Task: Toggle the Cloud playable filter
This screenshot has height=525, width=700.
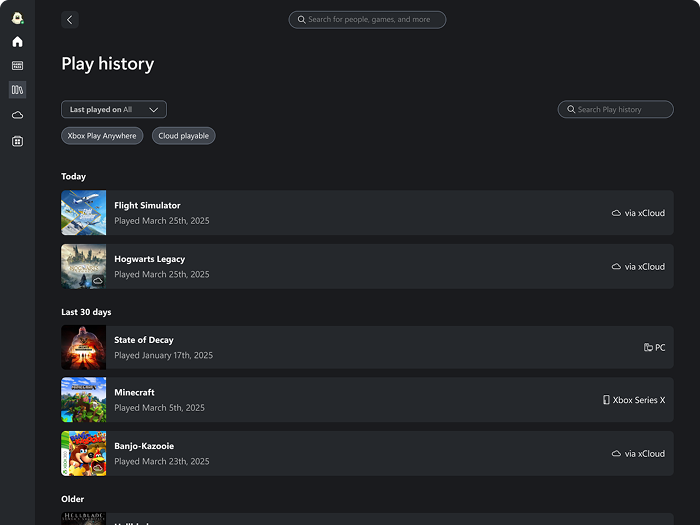Action: 183,136
